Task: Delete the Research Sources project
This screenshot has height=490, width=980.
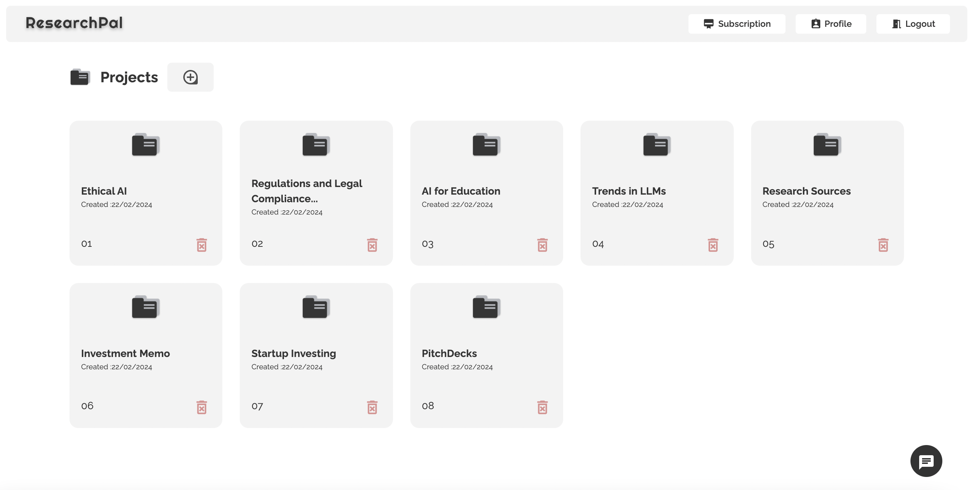Action: (x=883, y=245)
